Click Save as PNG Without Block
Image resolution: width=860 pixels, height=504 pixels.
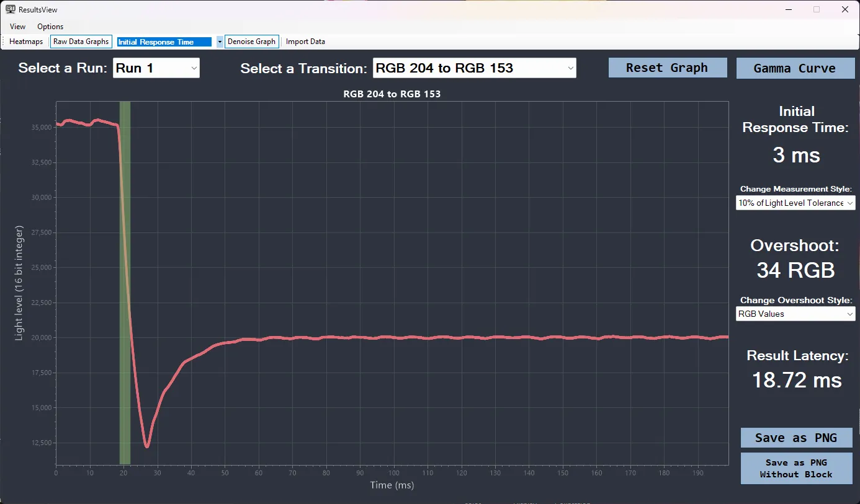[x=795, y=469]
